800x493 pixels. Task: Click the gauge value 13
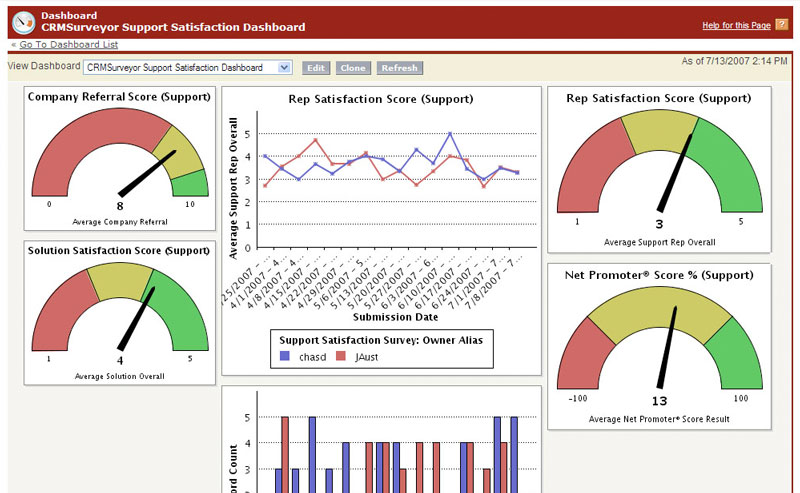(x=659, y=401)
